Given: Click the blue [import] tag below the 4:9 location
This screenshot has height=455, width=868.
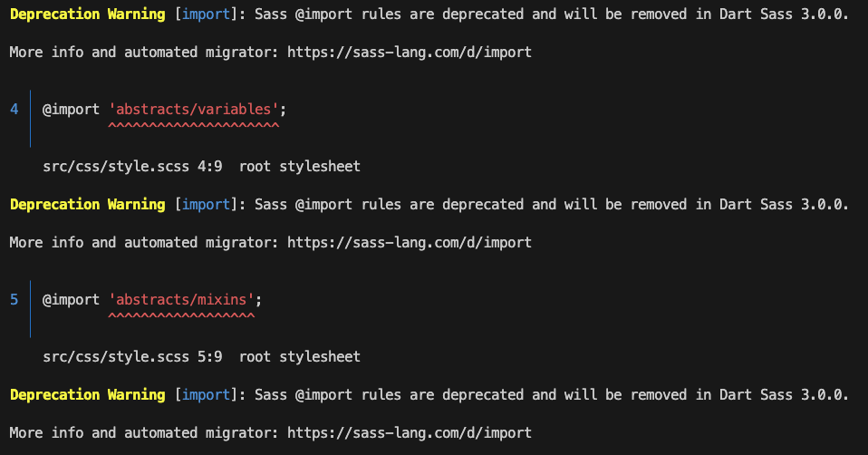Looking at the screenshot, I should 206,205.
